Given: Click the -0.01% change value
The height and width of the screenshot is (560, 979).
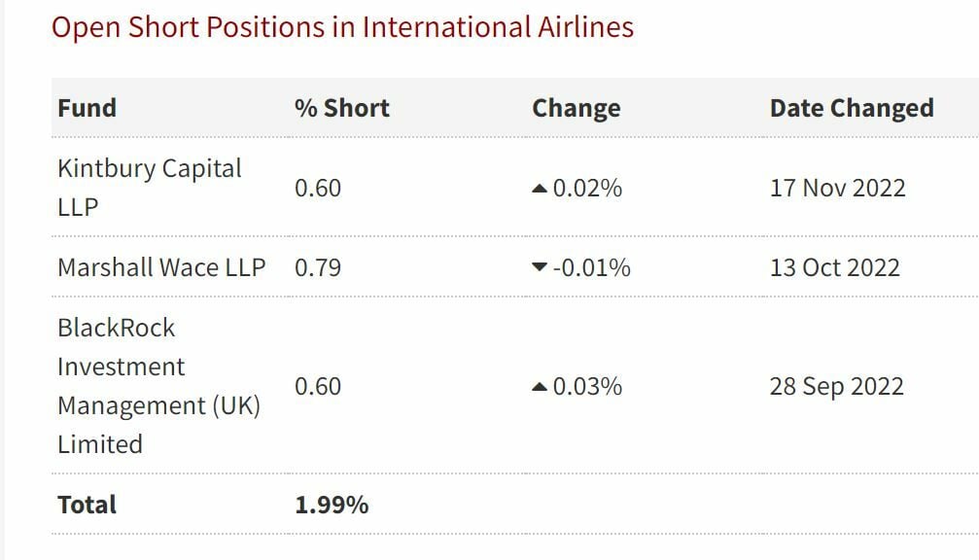Looking at the screenshot, I should pos(591,267).
